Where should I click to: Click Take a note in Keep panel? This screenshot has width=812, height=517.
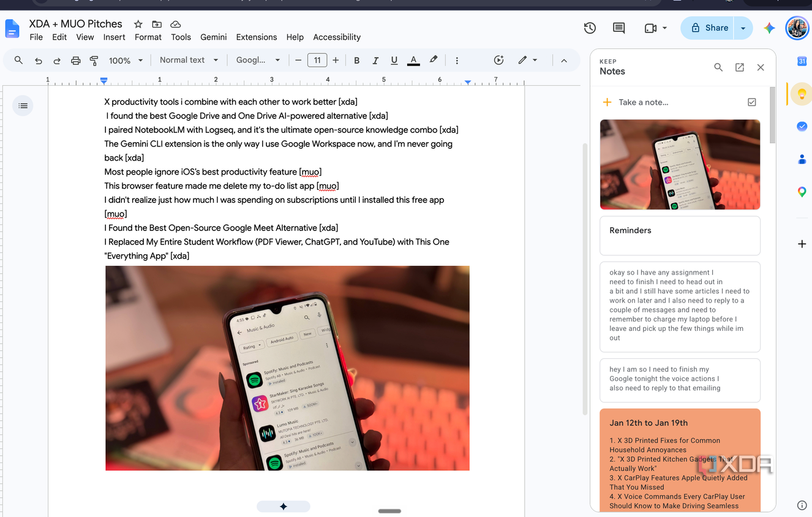644,102
